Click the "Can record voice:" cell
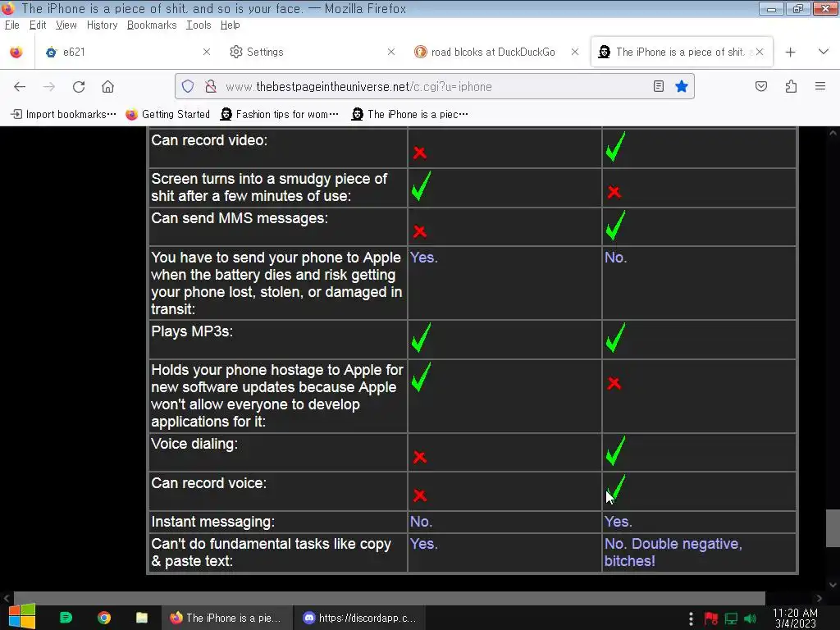 coord(277,491)
